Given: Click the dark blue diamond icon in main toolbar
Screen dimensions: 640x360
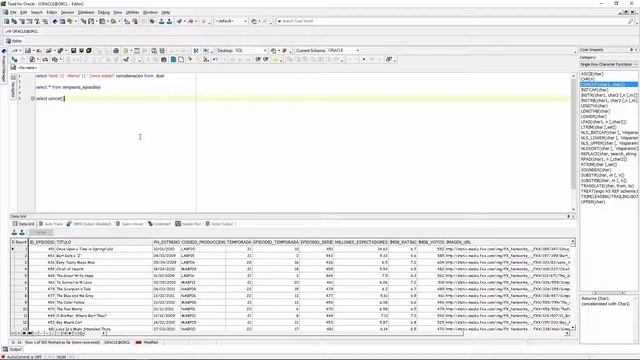Looking at the screenshot, I should click(x=55, y=21).
